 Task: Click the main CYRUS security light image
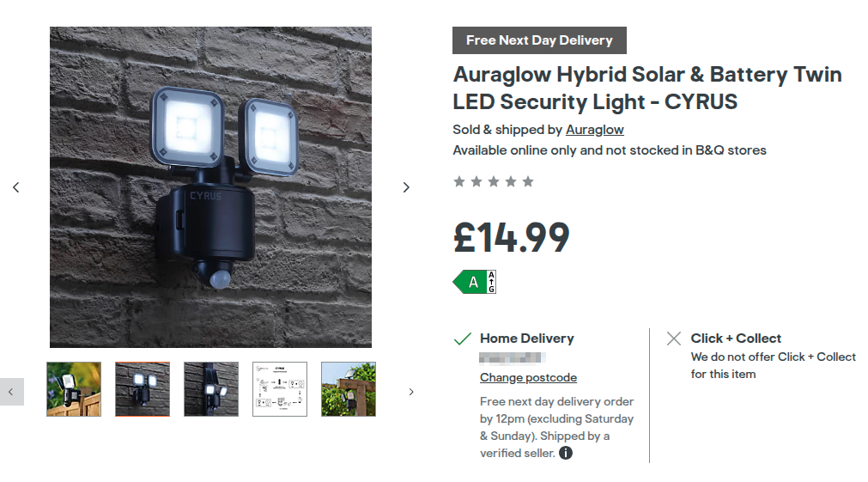pyautogui.click(x=210, y=187)
